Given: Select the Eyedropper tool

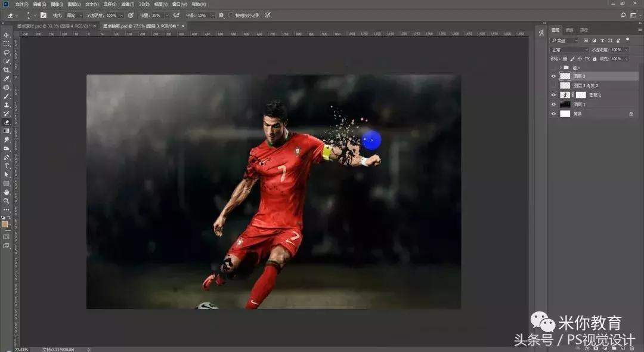Looking at the screenshot, I should tap(7, 79).
